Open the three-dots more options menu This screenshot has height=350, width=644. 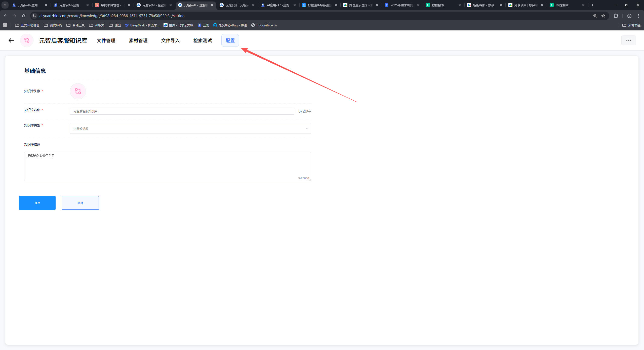point(628,40)
